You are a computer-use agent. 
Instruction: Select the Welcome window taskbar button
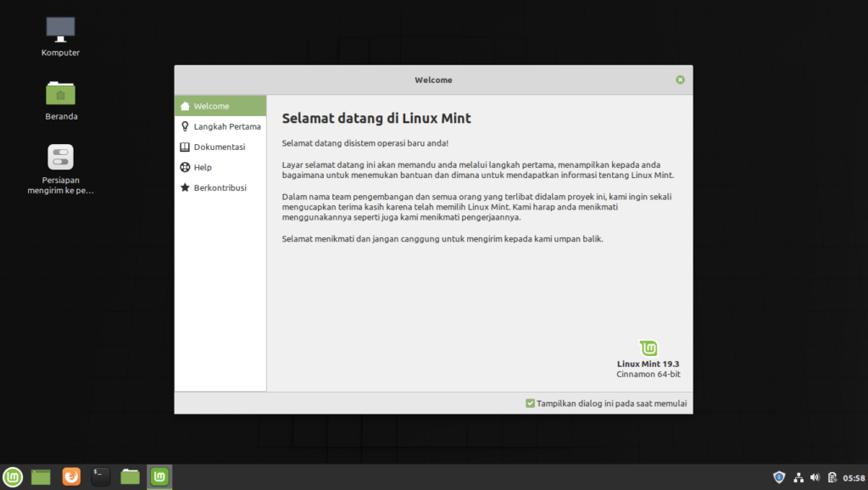[x=159, y=476]
